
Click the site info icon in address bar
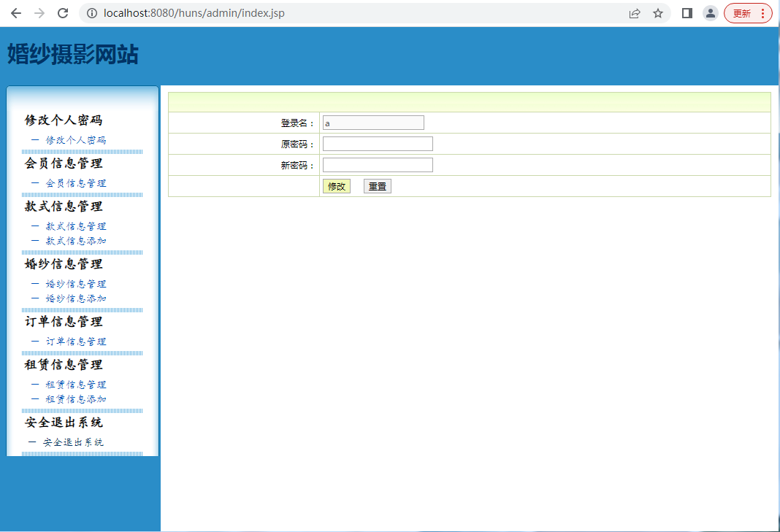(x=92, y=13)
